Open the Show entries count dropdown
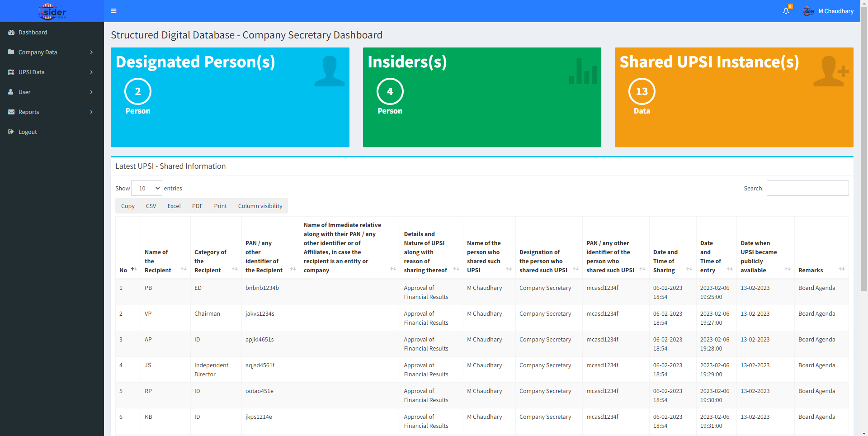The width and height of the screenshot is (868, 436). click(x=146, y=188)
